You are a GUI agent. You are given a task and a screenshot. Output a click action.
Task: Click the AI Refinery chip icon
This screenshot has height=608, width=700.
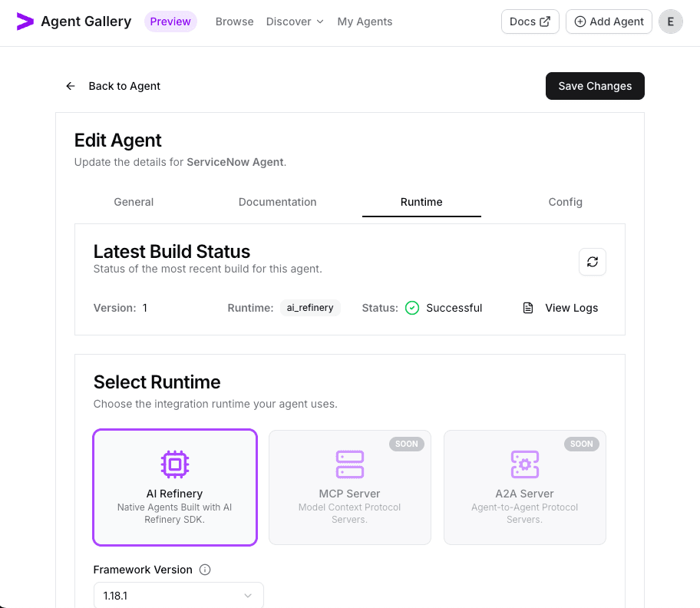tap(175, 464)
